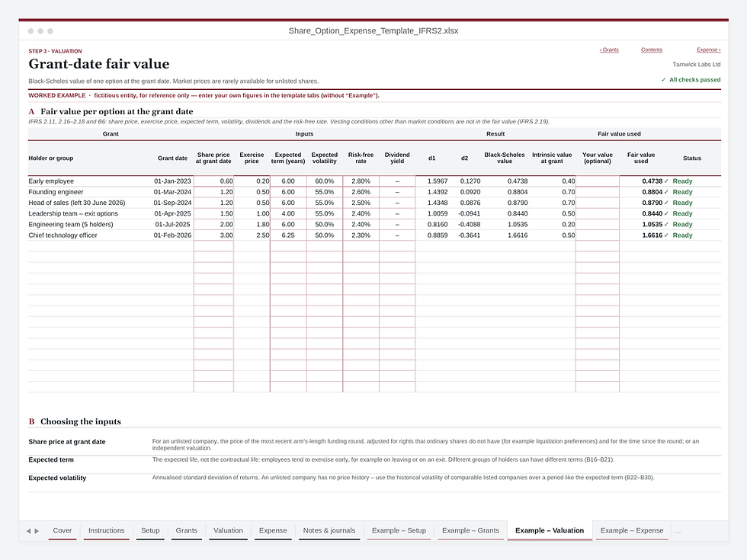The height and width of the screenshot is (560, 747).
Task: Select first blank share price input cell
Action: click(x=213, y=246)
